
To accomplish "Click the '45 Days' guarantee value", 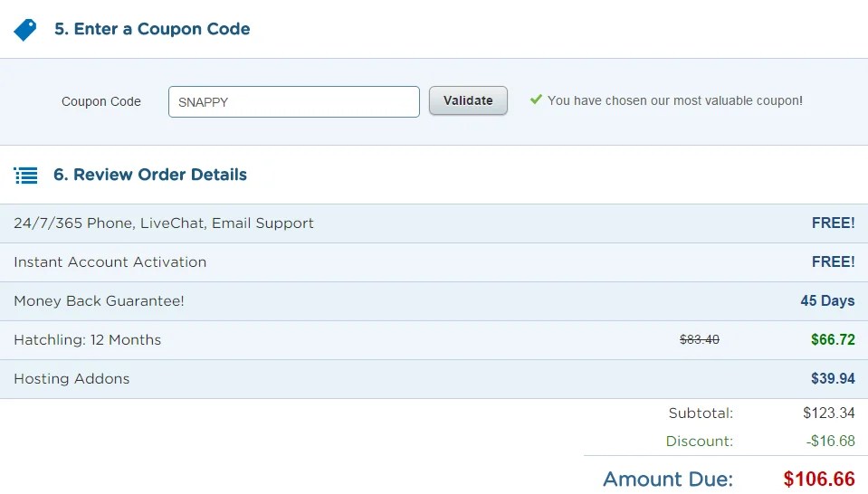I will 827,301.
